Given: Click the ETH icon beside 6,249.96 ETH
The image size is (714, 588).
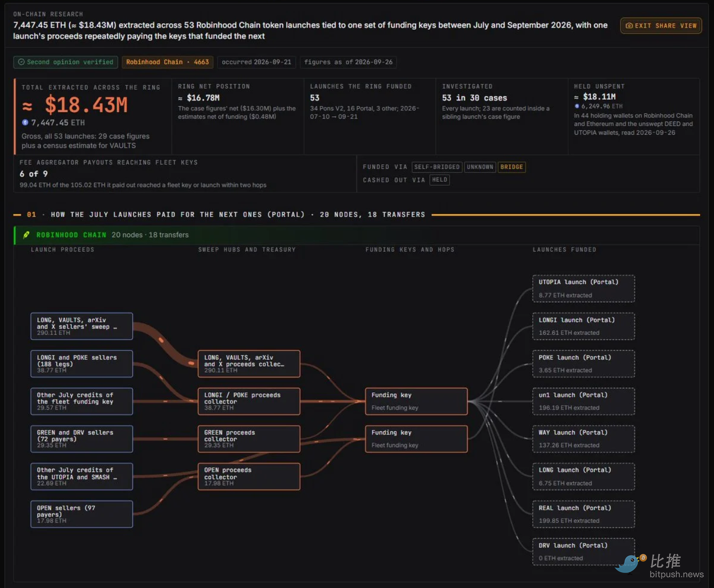Looking at the screenshot, I should [x=577, y=106].
